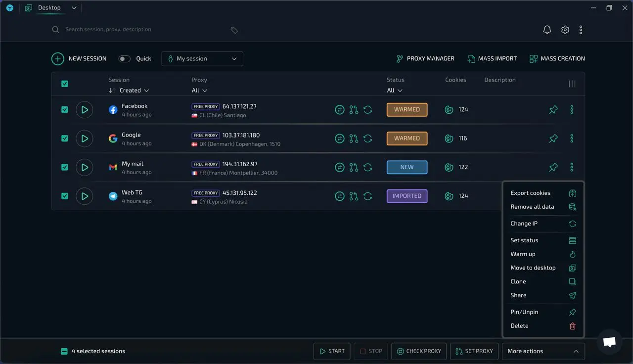Click the cookies icon for My mail
Image resolution: width=633 pixels, height=364 pixels.
449,167
